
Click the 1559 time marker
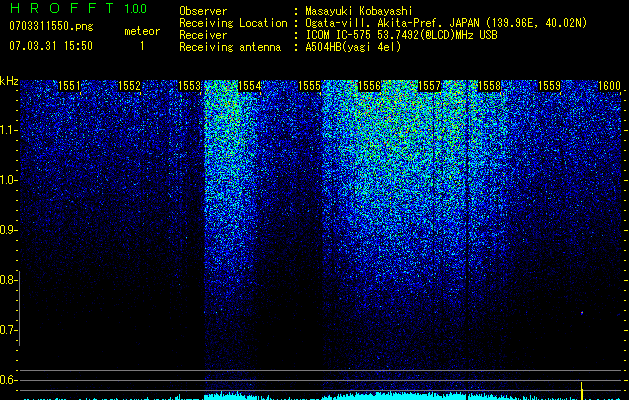(x=549, y=86)
